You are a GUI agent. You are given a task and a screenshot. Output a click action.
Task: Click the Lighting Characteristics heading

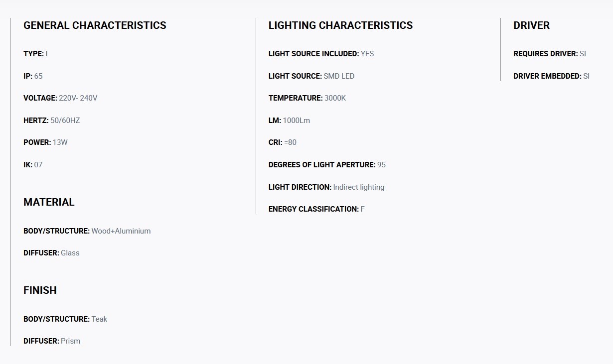pyautogui.click(x=340, y=25)
